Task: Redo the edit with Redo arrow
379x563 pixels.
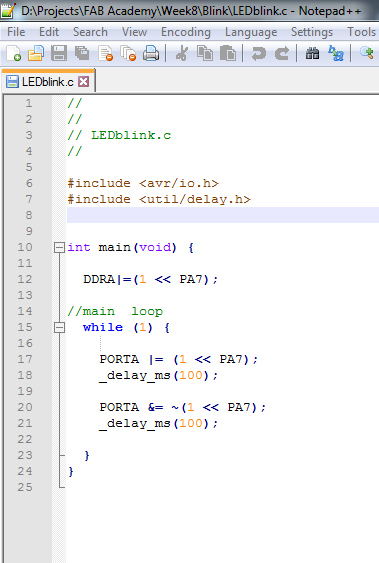Action: coord(282,53)
